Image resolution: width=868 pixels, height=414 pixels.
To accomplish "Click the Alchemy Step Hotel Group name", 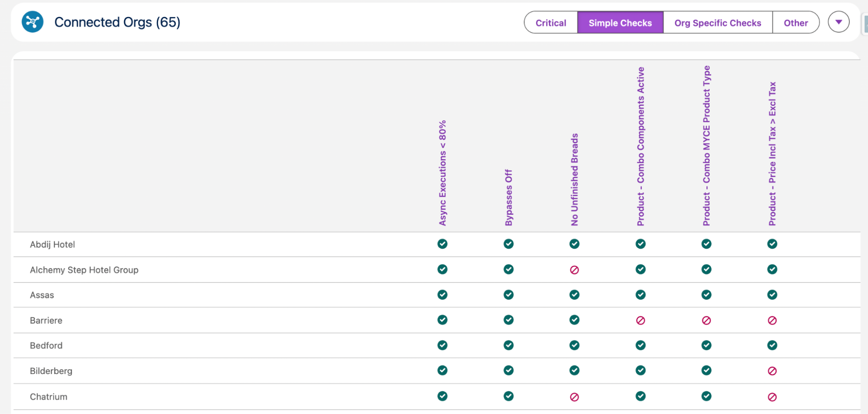I will [x=84, y=269].
